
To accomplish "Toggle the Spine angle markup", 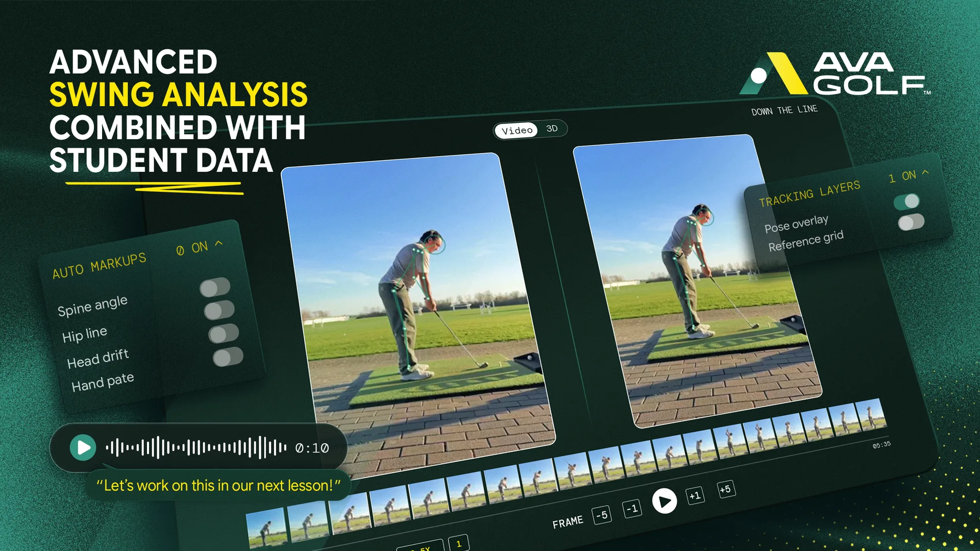I will click(x=215, y=287).
